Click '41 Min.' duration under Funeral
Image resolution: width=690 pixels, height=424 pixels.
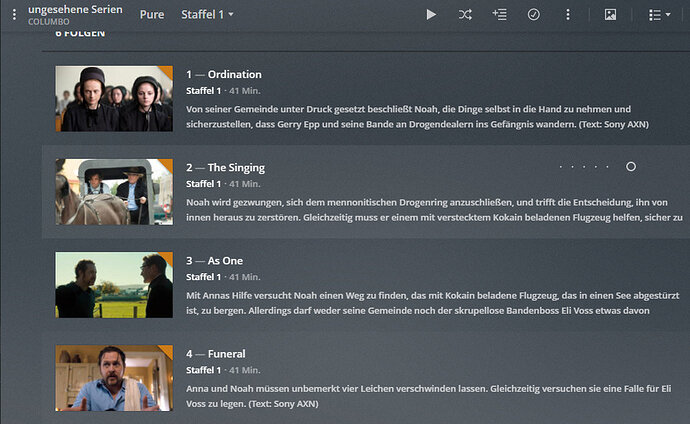tap(245, 370)
